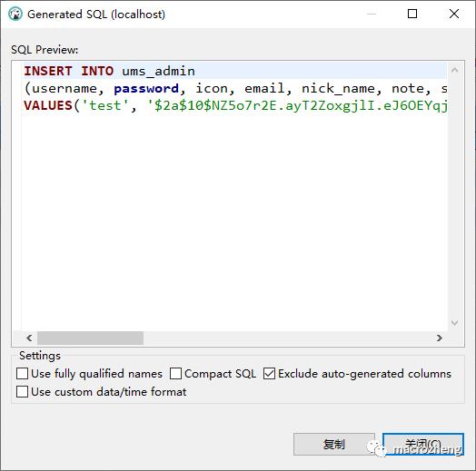
Task: Click the horizontal scrollbar left arrow
Action: [29, 338]
